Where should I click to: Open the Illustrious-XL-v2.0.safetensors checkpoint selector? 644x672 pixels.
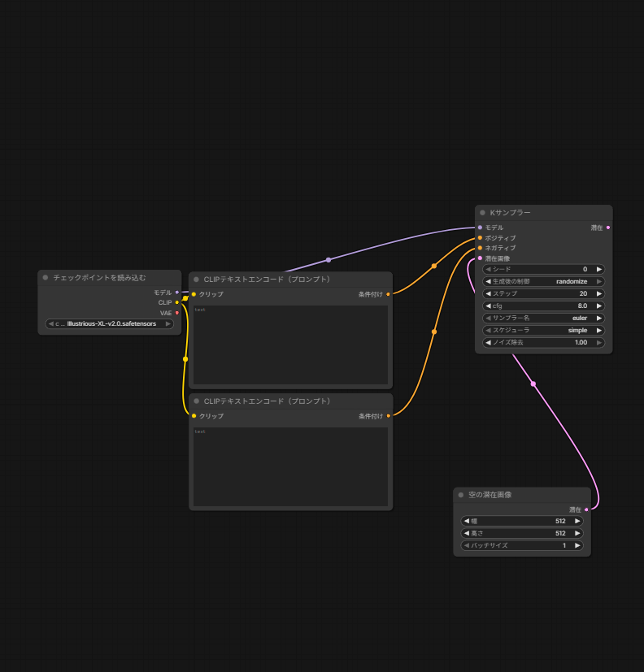tap(109, 324)
